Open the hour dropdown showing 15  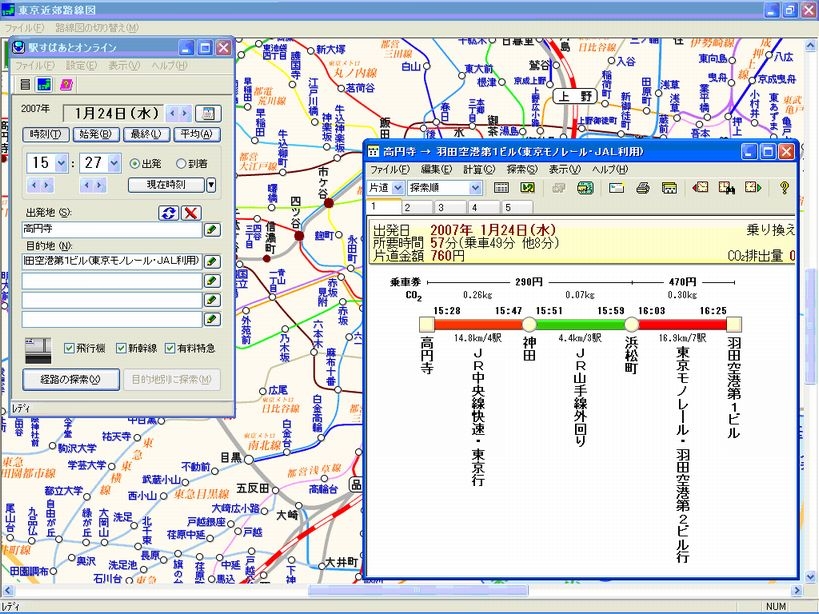point(61,163)
